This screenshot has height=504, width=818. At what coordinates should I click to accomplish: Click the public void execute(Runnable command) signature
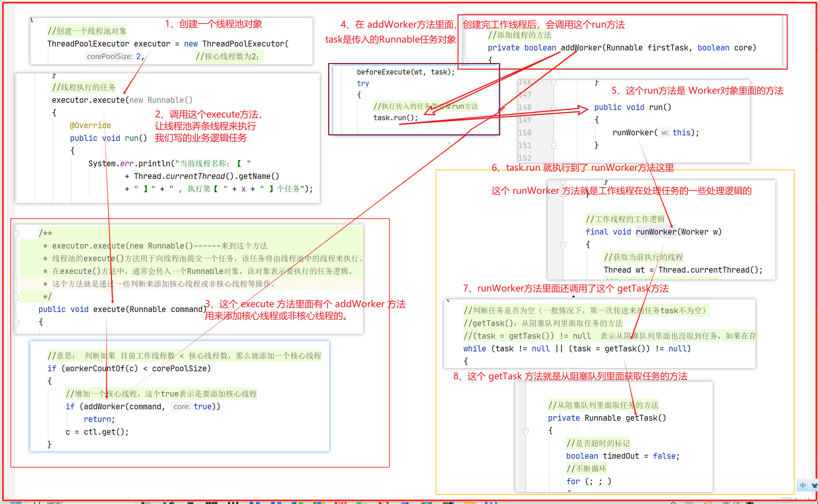[x=122, y=309]
